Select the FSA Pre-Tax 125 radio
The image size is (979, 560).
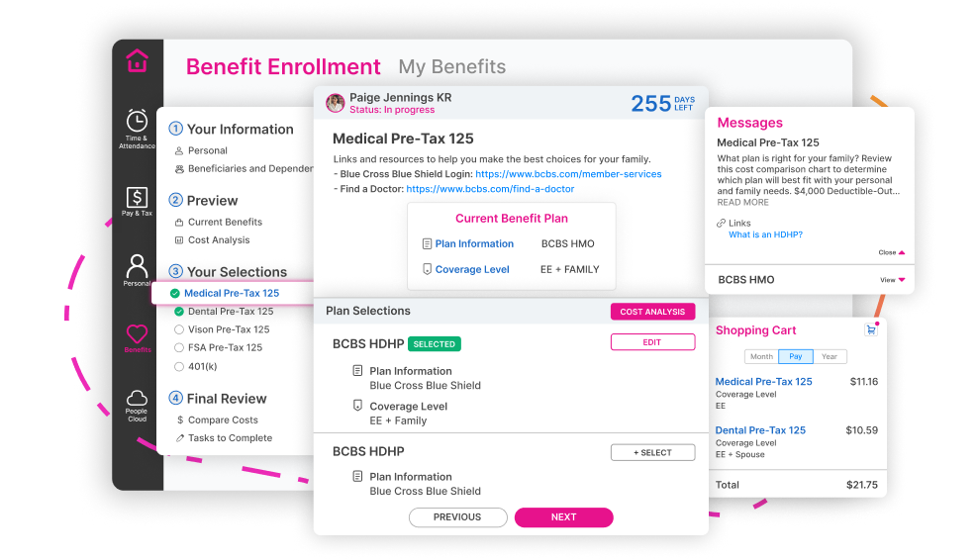[179, 347]
